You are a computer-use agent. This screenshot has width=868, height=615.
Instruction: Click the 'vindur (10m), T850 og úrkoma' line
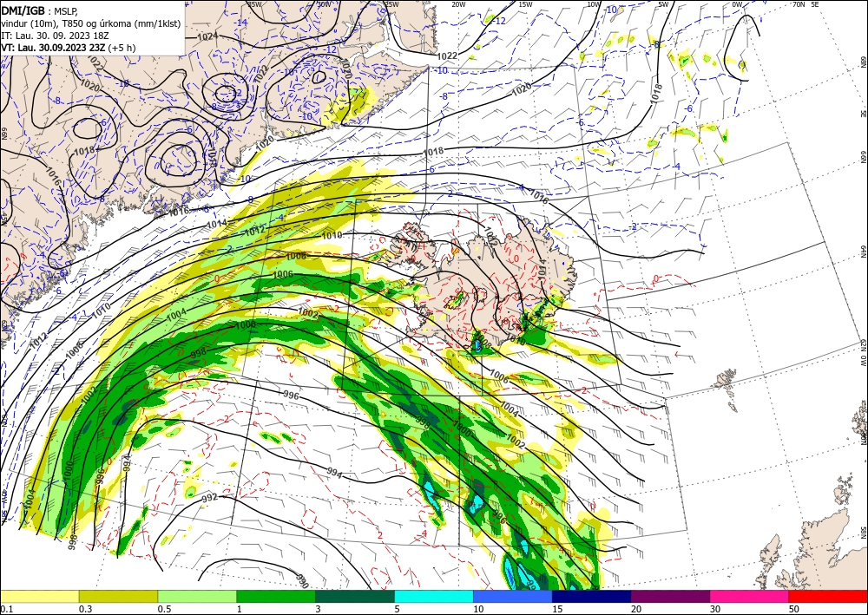coord(91,23)
